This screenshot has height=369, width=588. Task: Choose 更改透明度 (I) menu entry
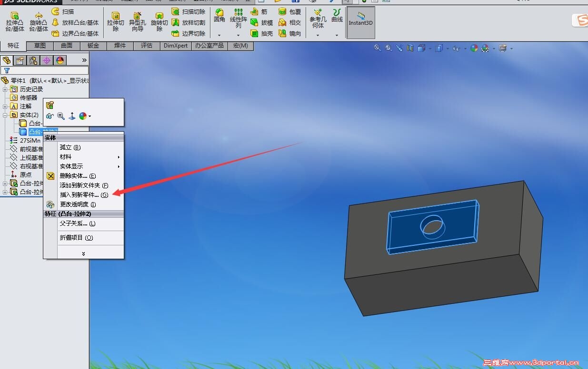[78, 204]
